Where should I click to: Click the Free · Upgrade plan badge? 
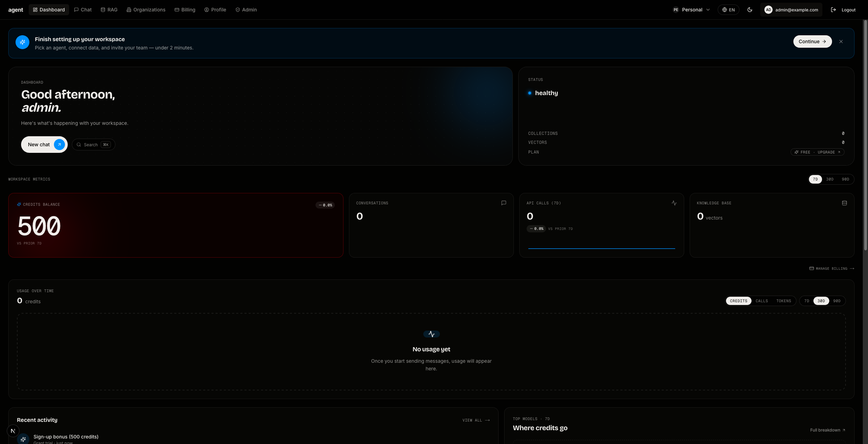click(x=817, y=152)
